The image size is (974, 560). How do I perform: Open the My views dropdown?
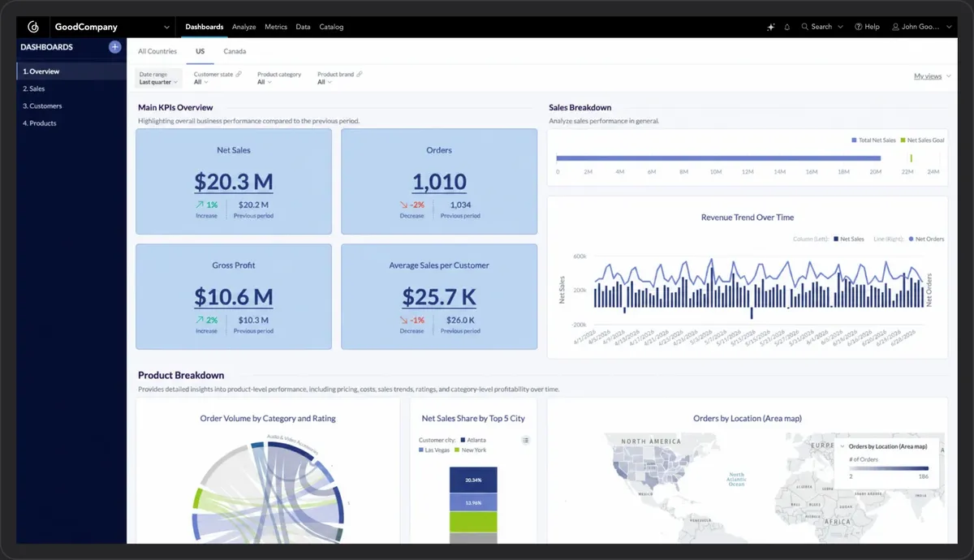coord(931,76)
